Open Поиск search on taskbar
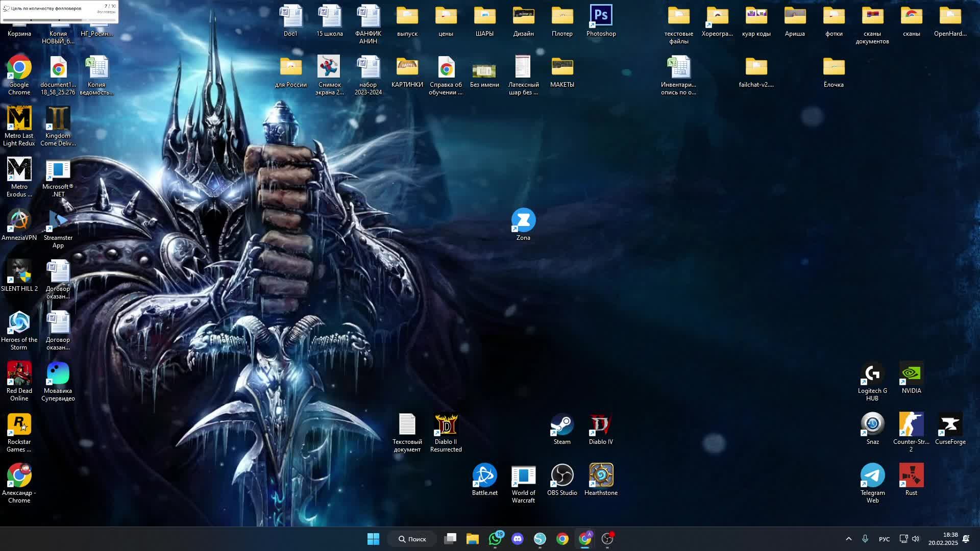Image resolution: width=980 pixels, height=551 pixels. [x=411, y=539]
